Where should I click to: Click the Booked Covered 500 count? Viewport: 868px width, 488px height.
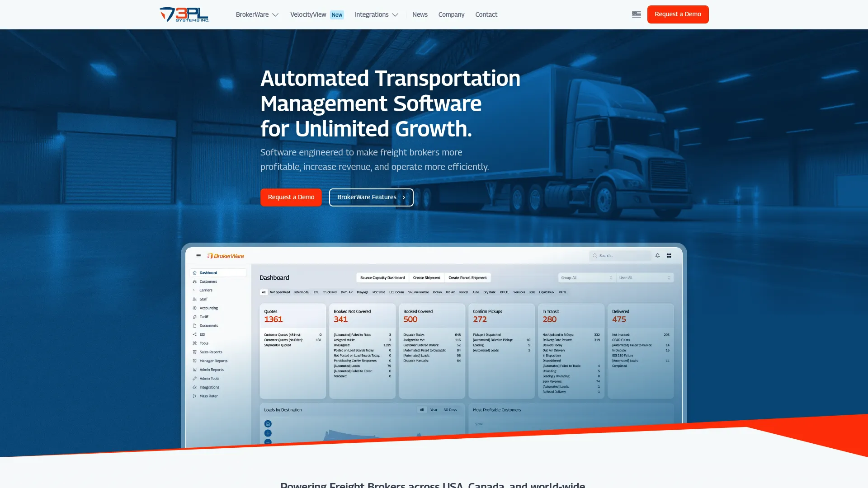pos(410,319)
